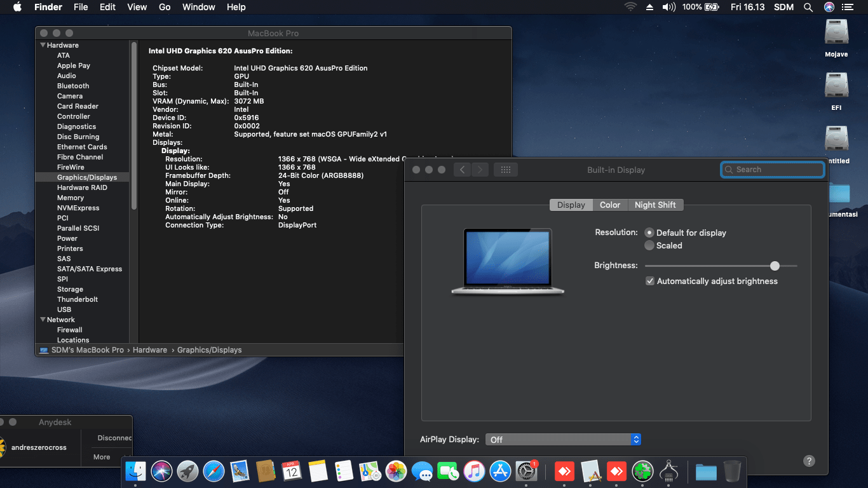Screen dimensions: 868x488
Task: Switch to the Color tab
Action: [x=610, y=205]
